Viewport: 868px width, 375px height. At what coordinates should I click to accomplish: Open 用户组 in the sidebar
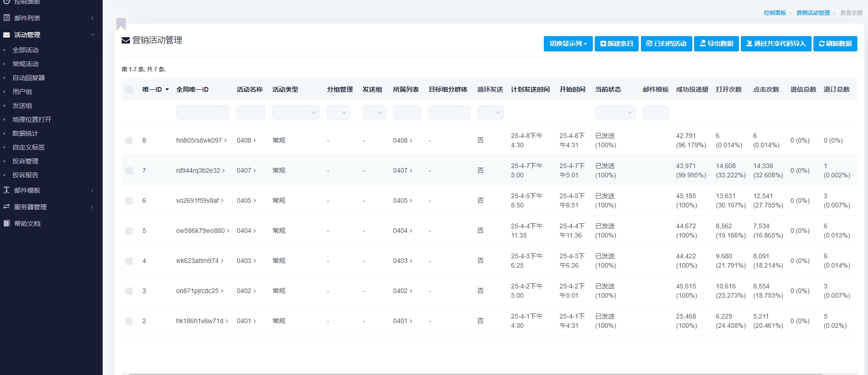tap(22, 92)
